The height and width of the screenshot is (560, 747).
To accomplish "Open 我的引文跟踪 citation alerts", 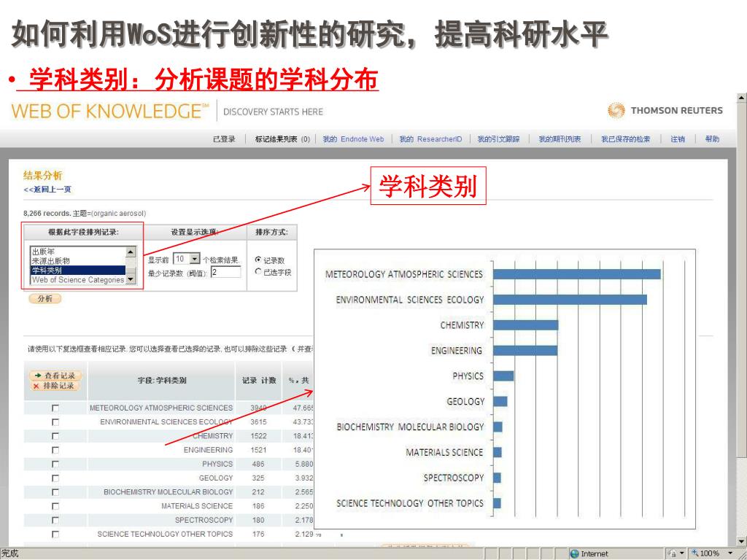I will click(498, 139).
